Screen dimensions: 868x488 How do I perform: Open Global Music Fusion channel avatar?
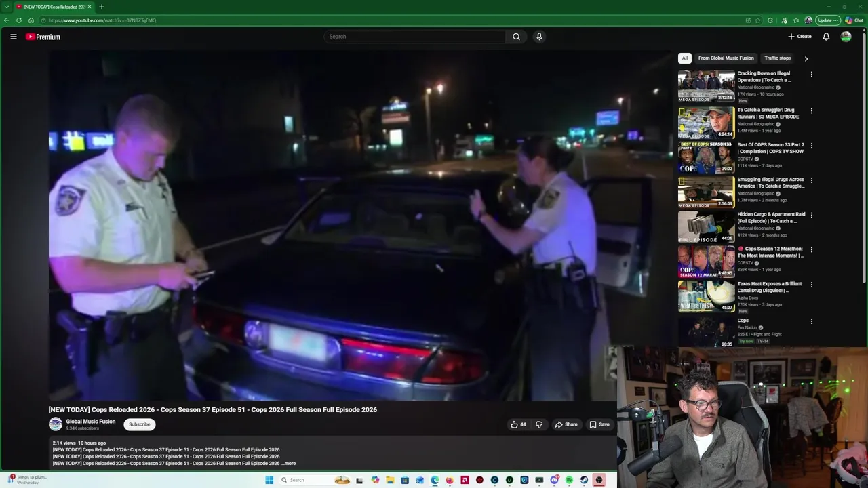(x=56, y=424)
